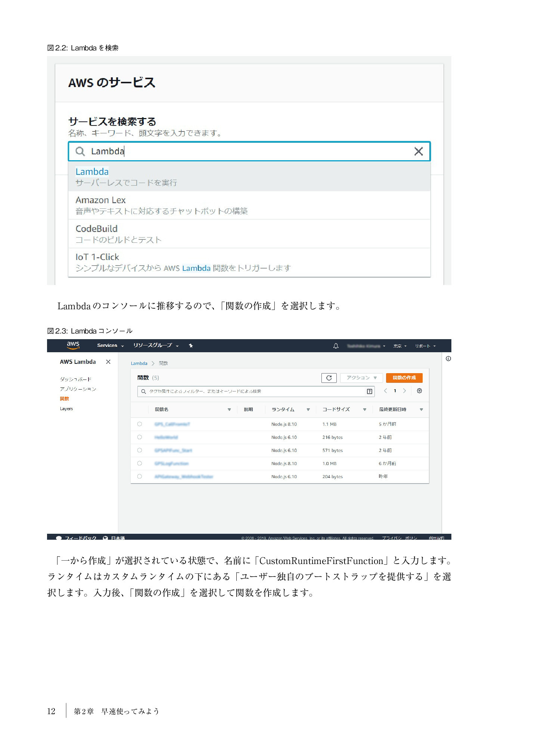
Task: Click the AWS logo in the navigation bar
Action: (x=73, y=345)
